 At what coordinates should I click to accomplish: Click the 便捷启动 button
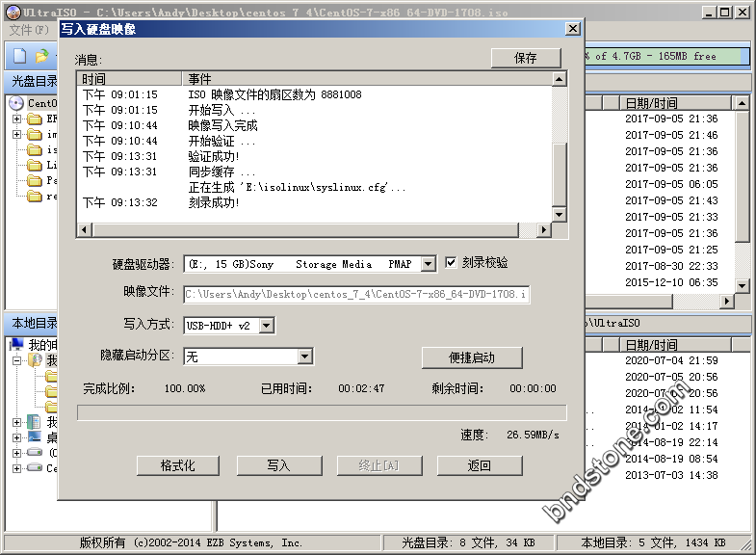tap(472, 357)
